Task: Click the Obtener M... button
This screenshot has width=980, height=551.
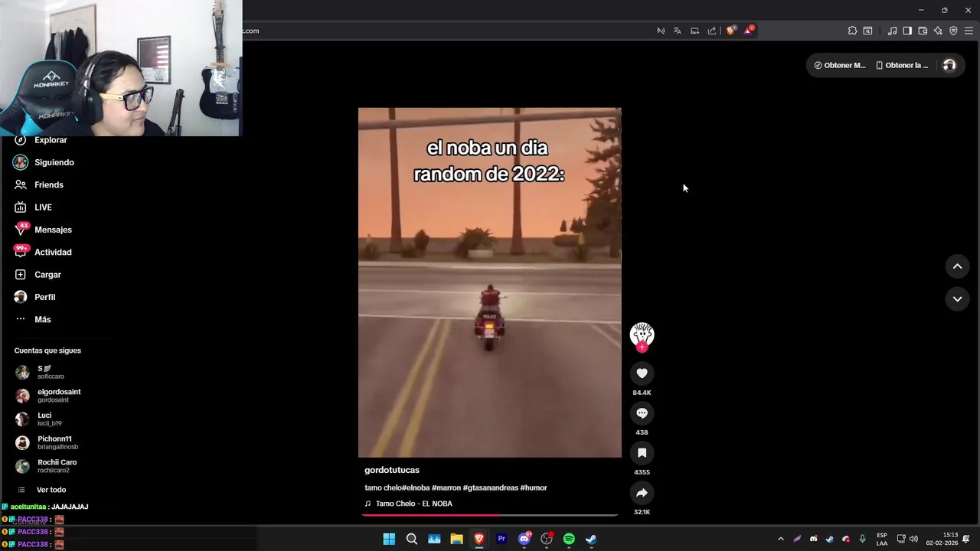Action: point(840,65)
